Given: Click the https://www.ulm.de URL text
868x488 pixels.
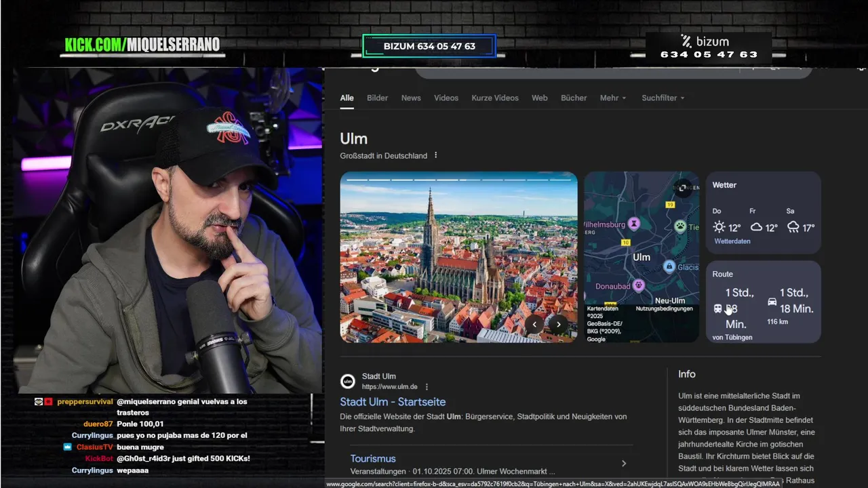Looking at the screenshot, I should tap(390, 387).
